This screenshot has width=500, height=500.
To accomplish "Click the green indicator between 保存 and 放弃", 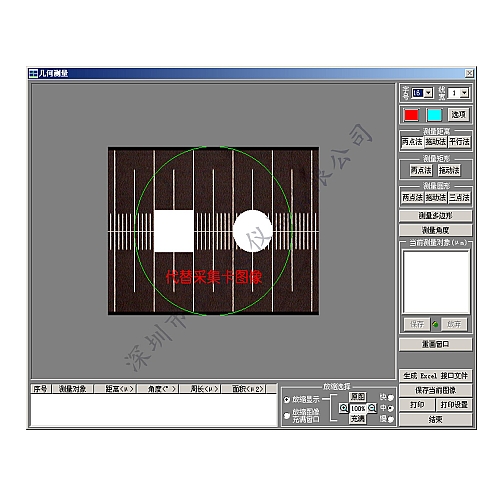I will (x=435, y=324).
